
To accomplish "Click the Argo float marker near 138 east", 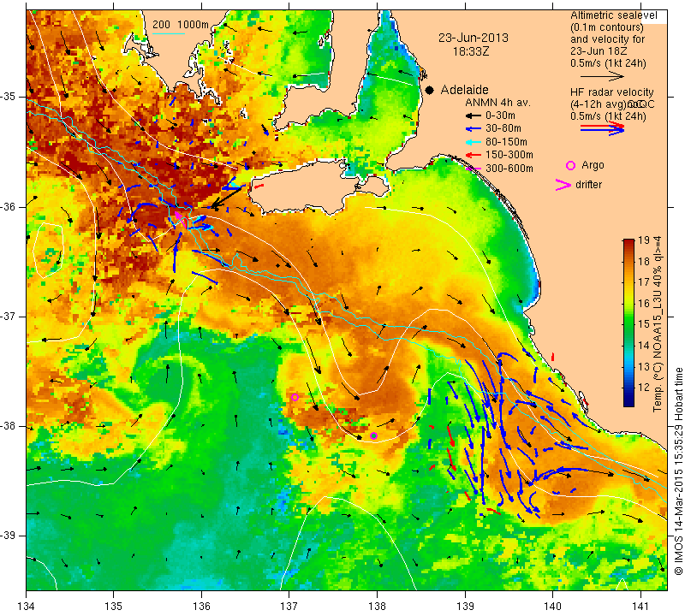I will pyautogui.click(x=374, y=435).
